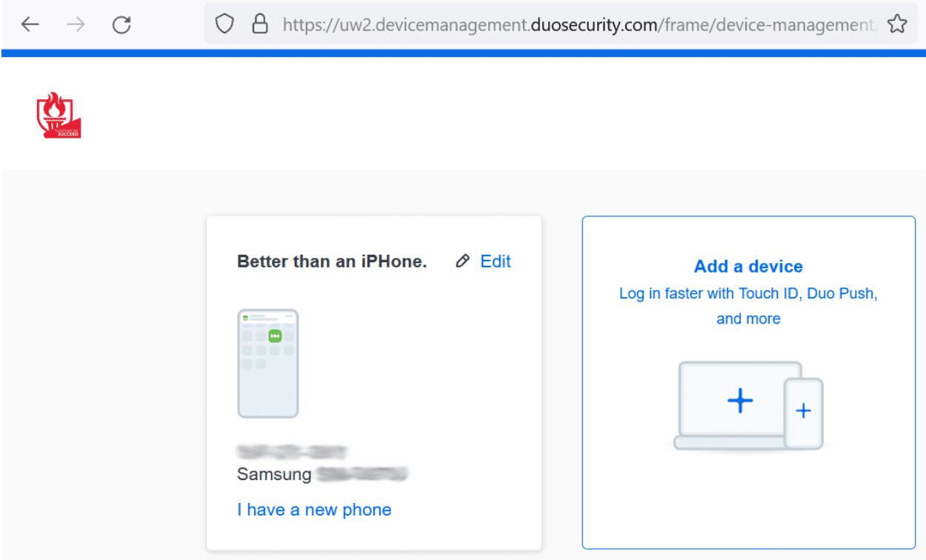Click the Edit link on device card
926x560 pixels.
point(496,261)
